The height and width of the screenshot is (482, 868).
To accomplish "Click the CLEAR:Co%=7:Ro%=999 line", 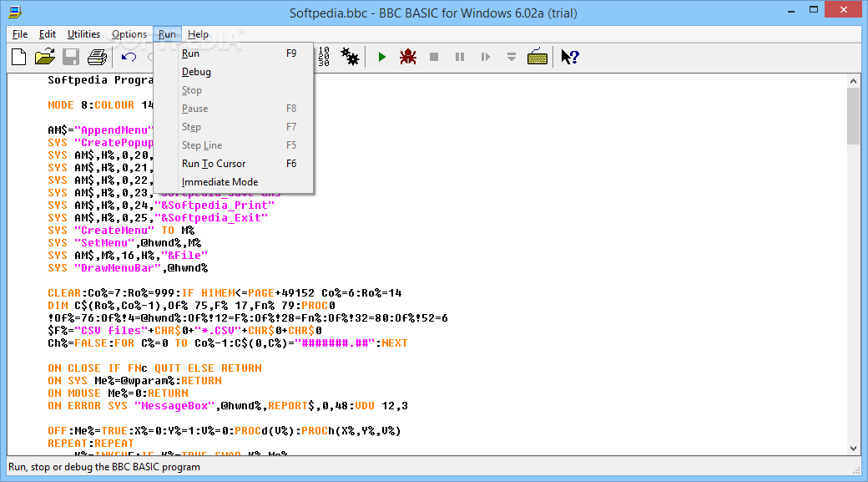I will pos(225,293).
